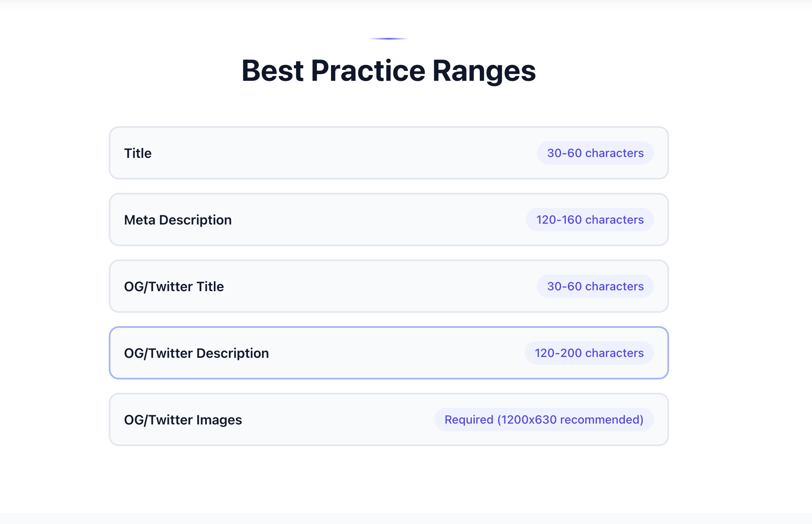Click OG/Twitter Title's '30-60 characters' badge
The width and height of the screenshot is (812, 524).
[x=595, y=287]
